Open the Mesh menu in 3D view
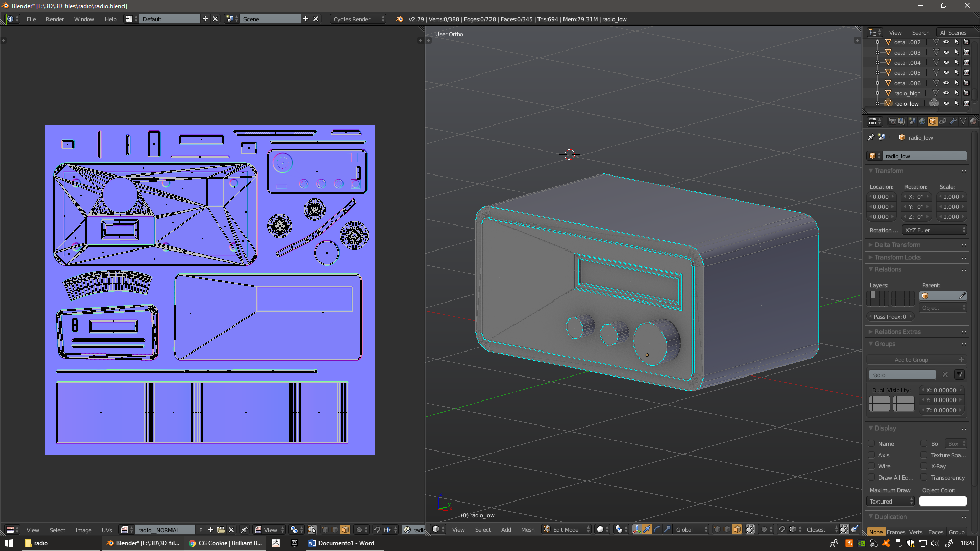This screenshot has height=551, width=980. (x=528, y=530)
